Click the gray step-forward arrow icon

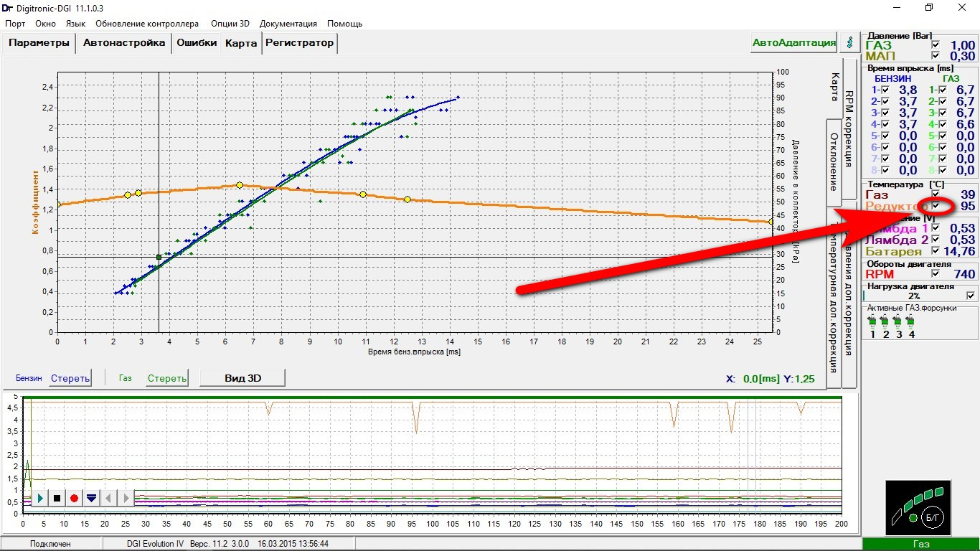(126, 498)
